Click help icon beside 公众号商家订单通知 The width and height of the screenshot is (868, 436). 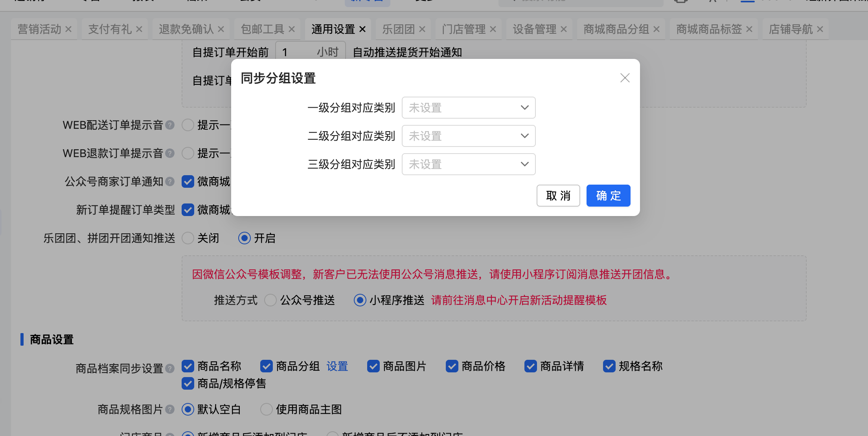170,181
